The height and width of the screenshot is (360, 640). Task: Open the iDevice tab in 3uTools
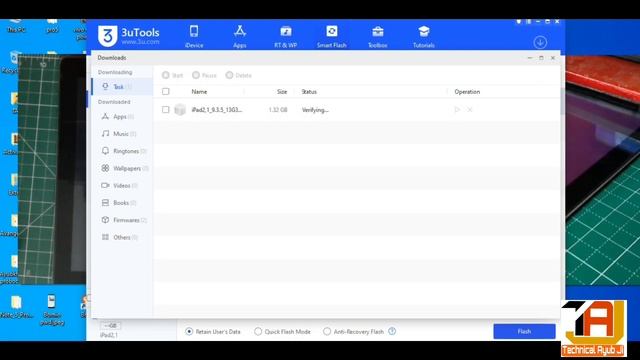194,37
